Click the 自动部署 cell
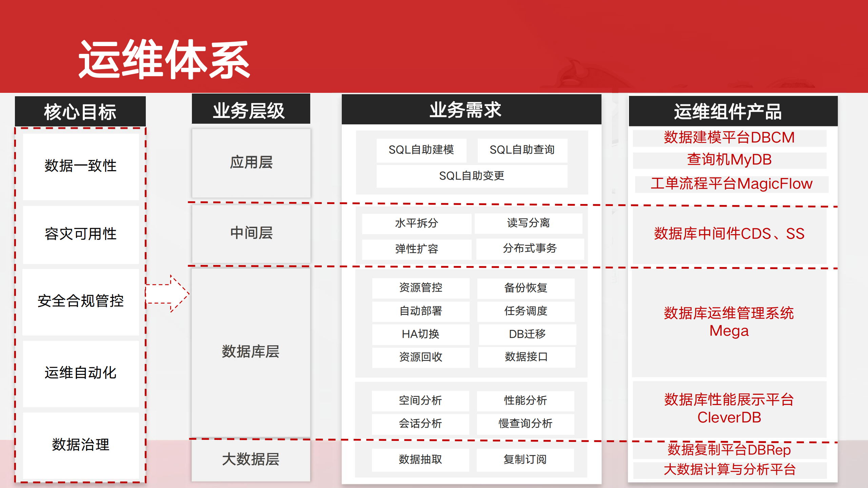The height and width of the screenshot is (488, 868). coord(421,311)
